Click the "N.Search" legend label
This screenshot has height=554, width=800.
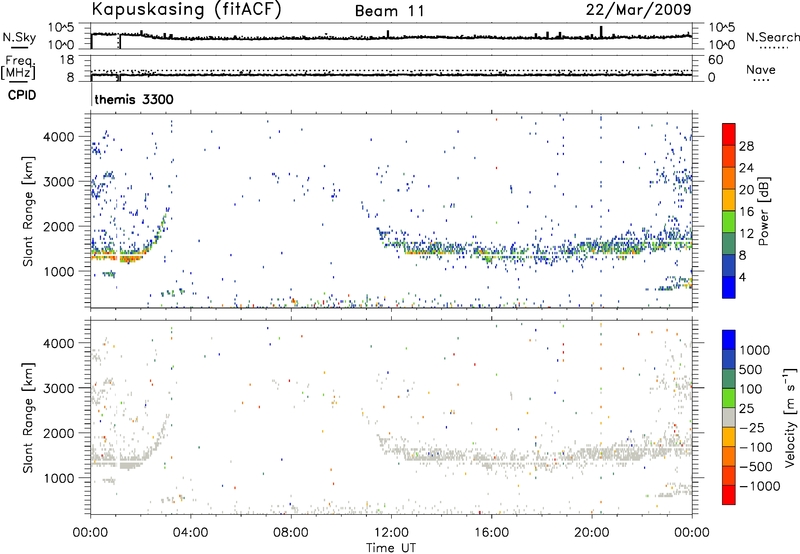[772, 37]
